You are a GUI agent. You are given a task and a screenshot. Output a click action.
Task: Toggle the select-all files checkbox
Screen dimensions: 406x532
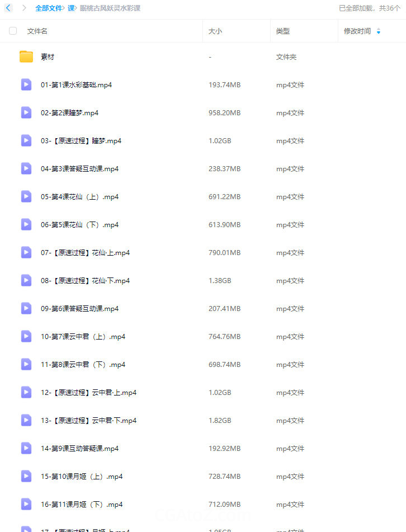pyautogui.click(x=13, y=31)
